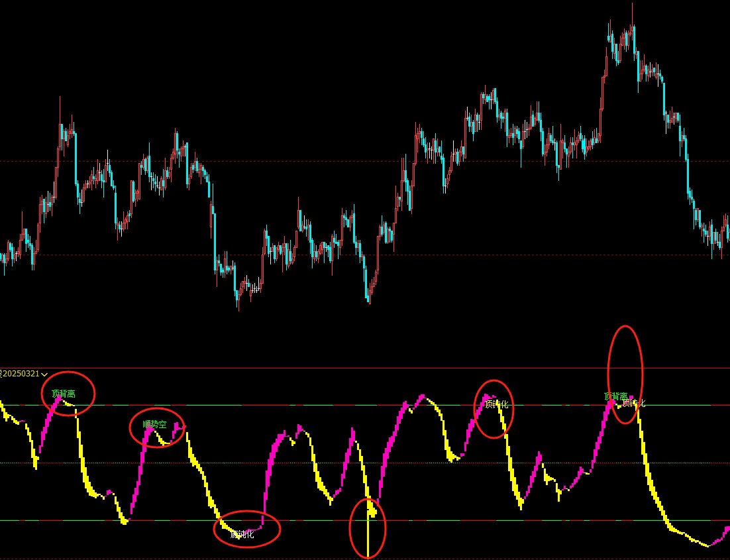This screenshot has width=730, height=560.
Task: Click the upper dashed red line in price chart
Action: (x=331, y=161)
